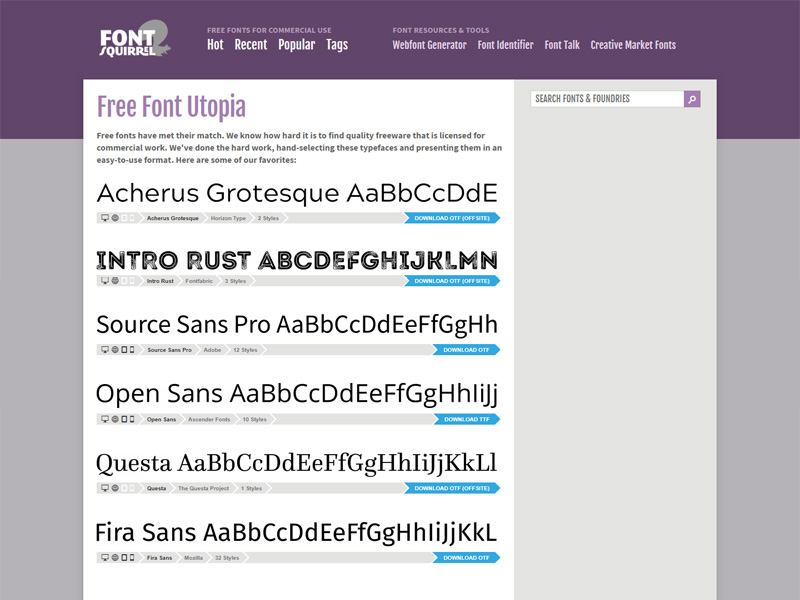The image size is (800, 600).
Task: Click the webfont globe icon for Source Sans Pro
Action: (113, 349)
